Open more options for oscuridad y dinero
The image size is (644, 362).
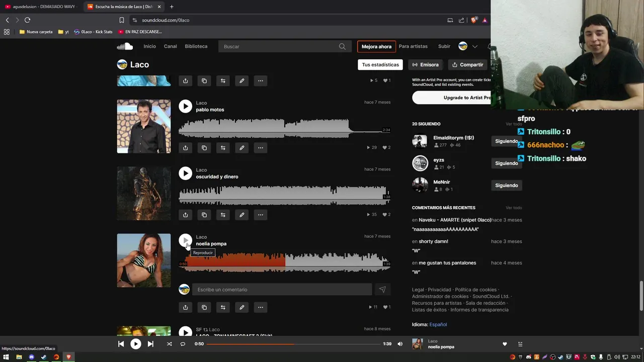tap(260, 215)
